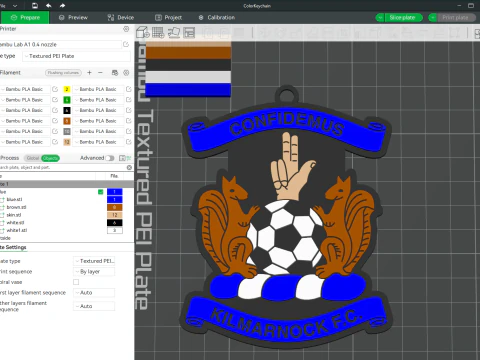Screen dimensions: 480x360
Task: Open filament dropdown beside skin swatch 12
Action: point(98,142)
